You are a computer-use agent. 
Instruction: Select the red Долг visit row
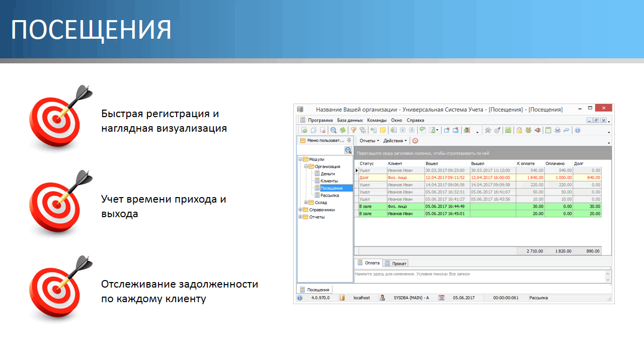[453, 177]
